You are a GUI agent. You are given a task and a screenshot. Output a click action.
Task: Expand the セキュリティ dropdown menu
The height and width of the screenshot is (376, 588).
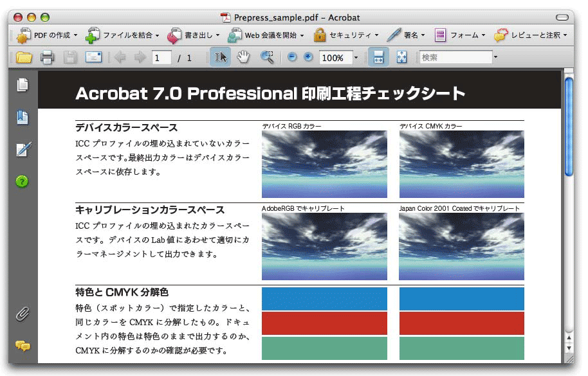376,35
